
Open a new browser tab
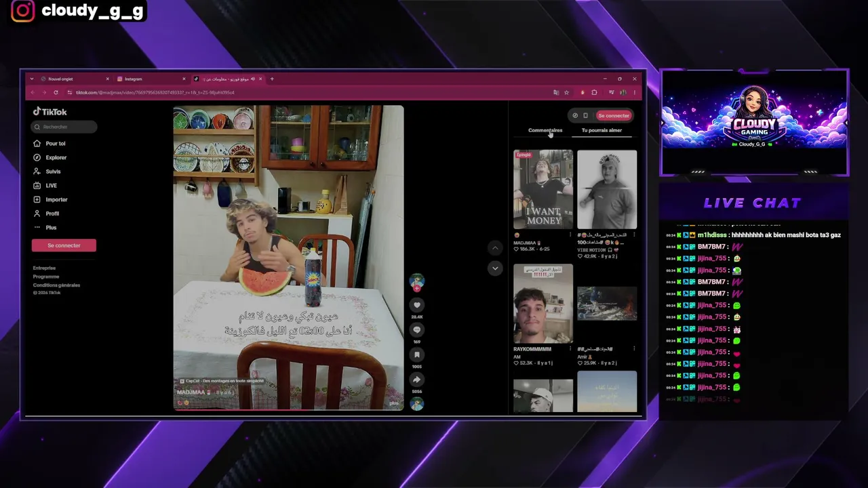272,79
